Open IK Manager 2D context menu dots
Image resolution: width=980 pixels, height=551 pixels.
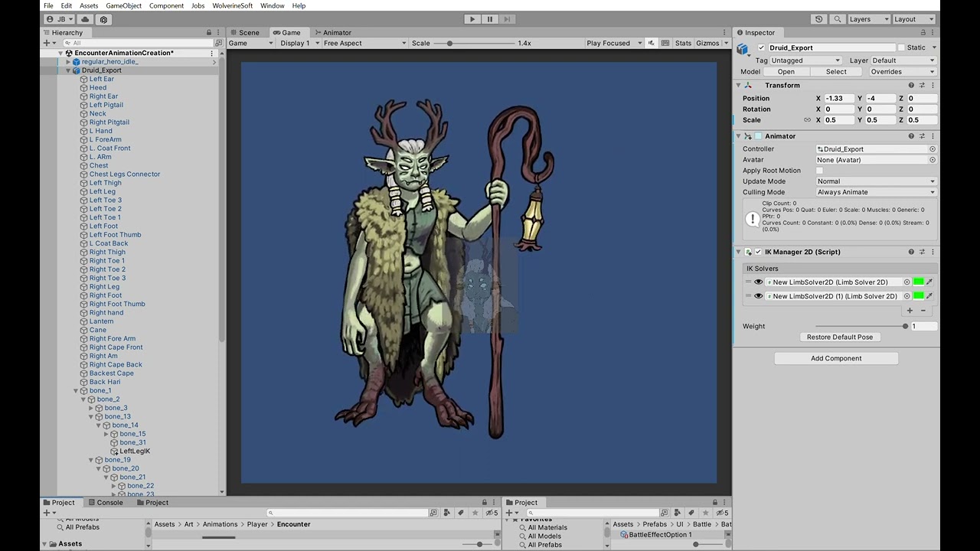[933, 252]
